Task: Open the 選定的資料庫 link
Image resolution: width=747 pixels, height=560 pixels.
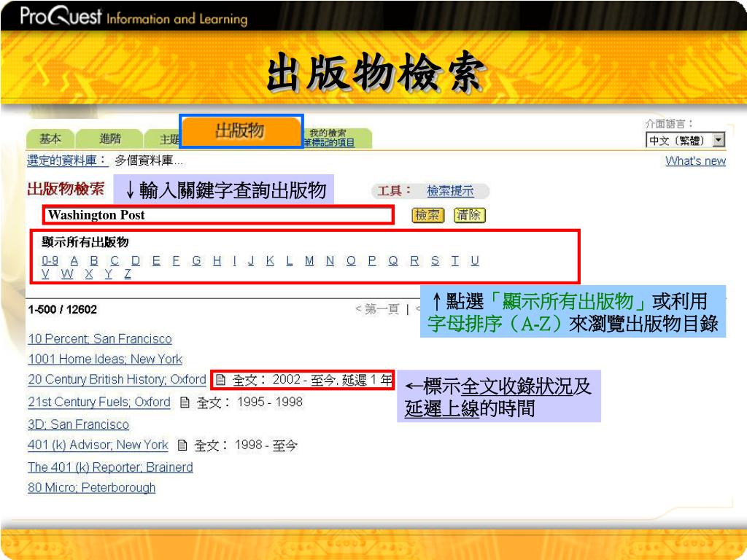Action: tap(67, 160)
